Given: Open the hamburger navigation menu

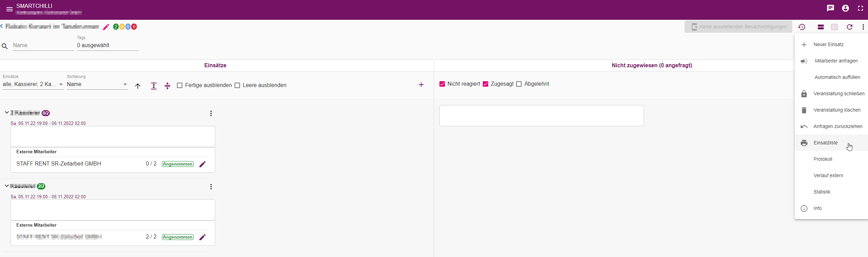Looking at the screenshot, I should pyautogui.click(x=10, y=9).
